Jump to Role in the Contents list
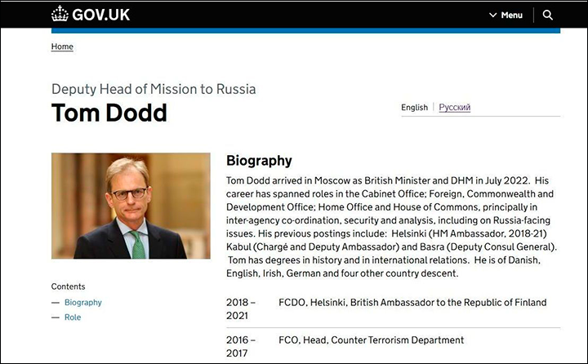Viewport: 588px width, 364px height. click(73, 317)
